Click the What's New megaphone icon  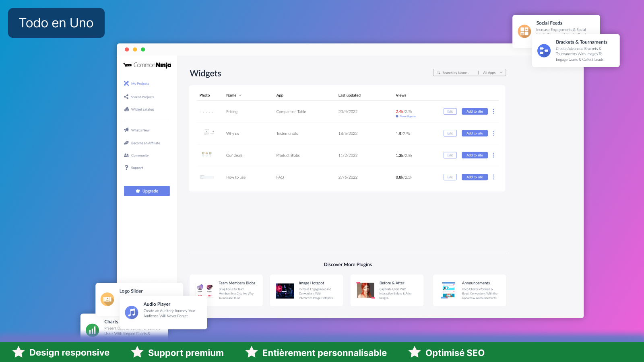point(126,130)
